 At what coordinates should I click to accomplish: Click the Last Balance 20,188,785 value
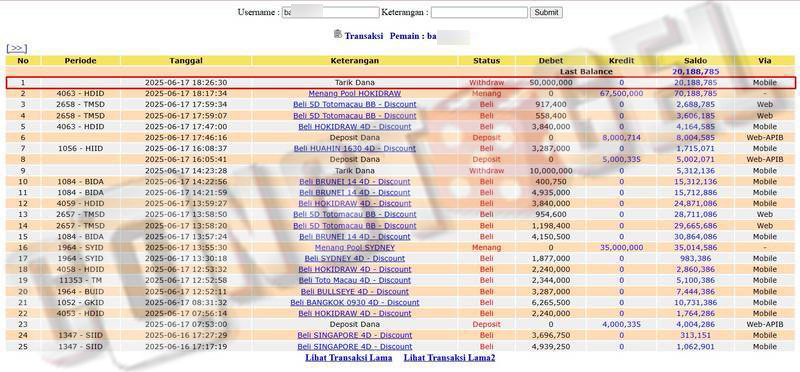[695, 71]
